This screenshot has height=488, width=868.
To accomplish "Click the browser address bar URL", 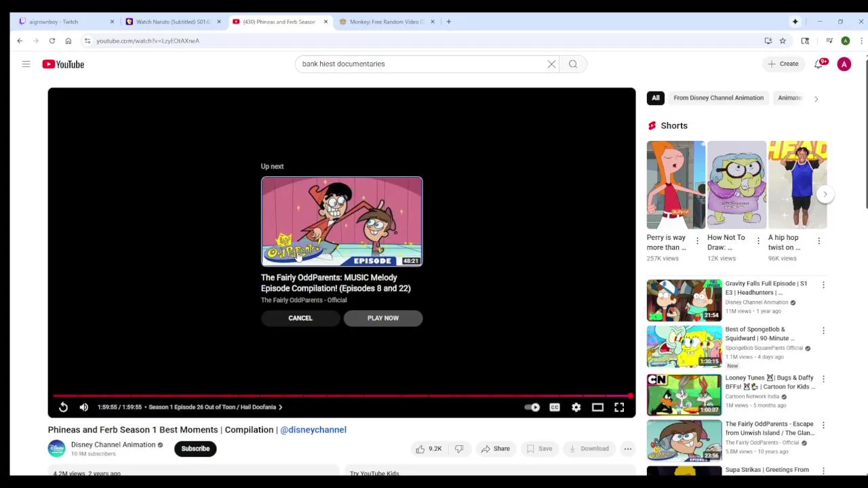I will coord(148,41).
